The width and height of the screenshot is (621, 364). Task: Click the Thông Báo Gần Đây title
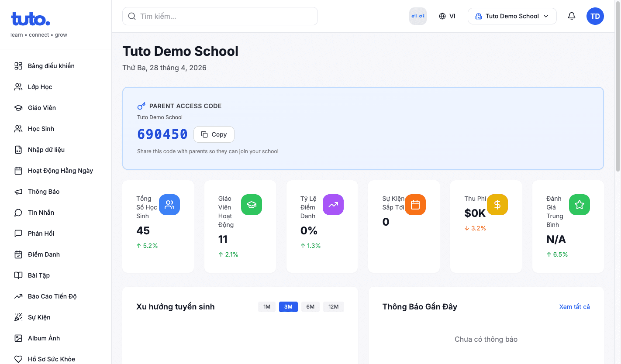[x=420, y=307]
